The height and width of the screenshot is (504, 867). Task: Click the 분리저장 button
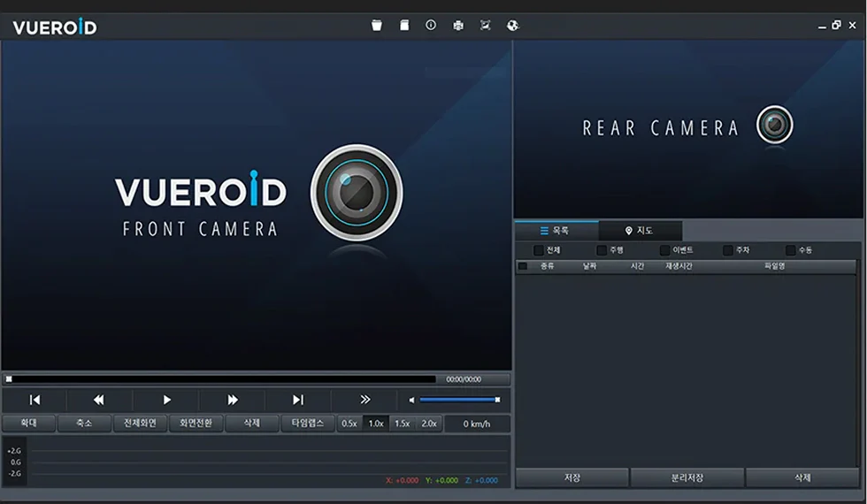[687, 477]
